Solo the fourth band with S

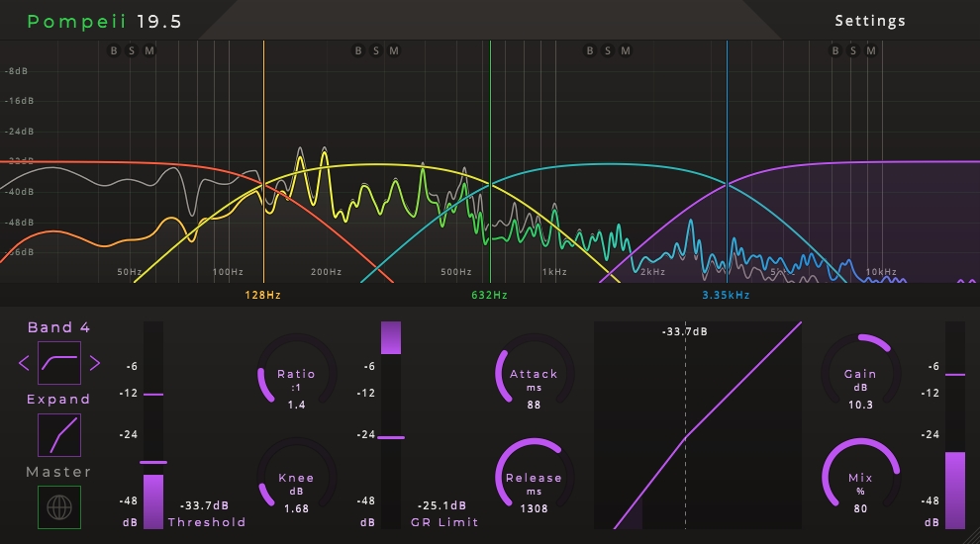[853, 50]
